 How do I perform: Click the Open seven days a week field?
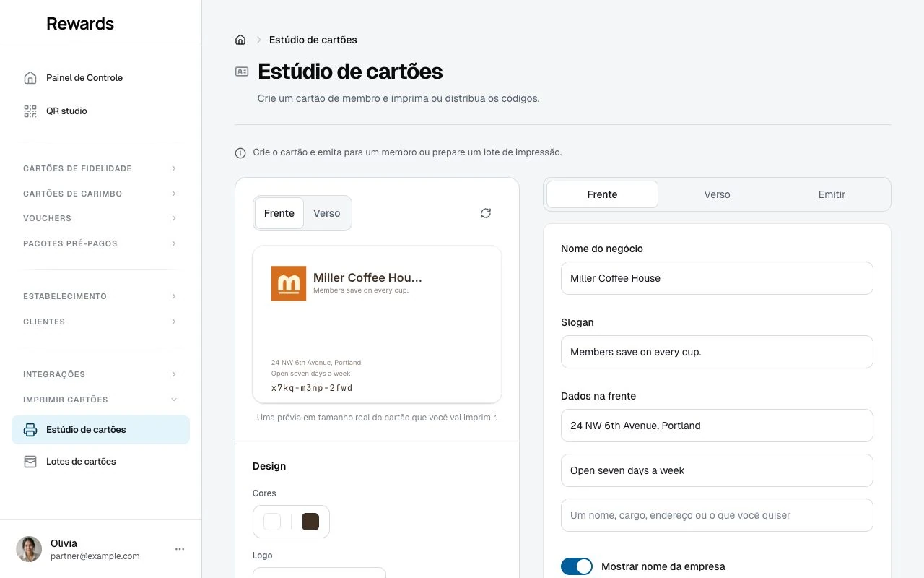point(717,470)
